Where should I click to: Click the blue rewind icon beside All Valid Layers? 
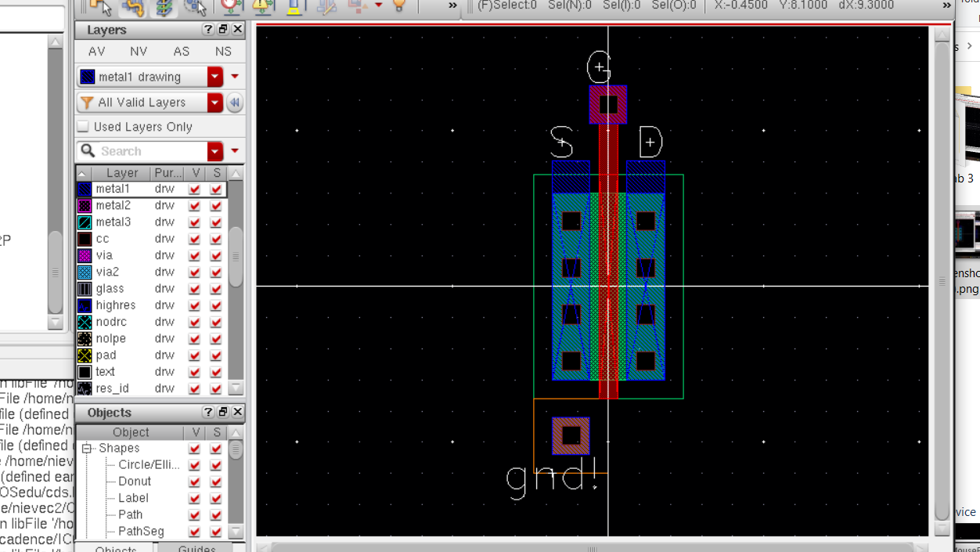tap(234, 103)
